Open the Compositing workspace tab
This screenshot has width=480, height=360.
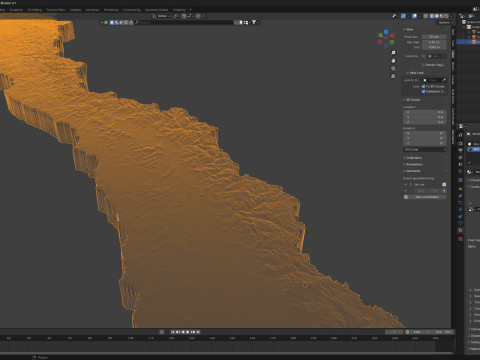pos(132,10)
